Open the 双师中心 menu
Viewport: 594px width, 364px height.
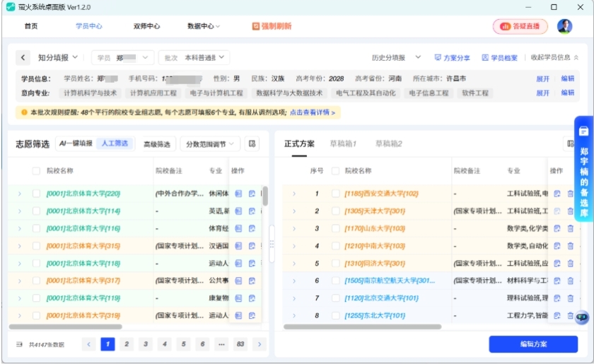tap(146, 26)
